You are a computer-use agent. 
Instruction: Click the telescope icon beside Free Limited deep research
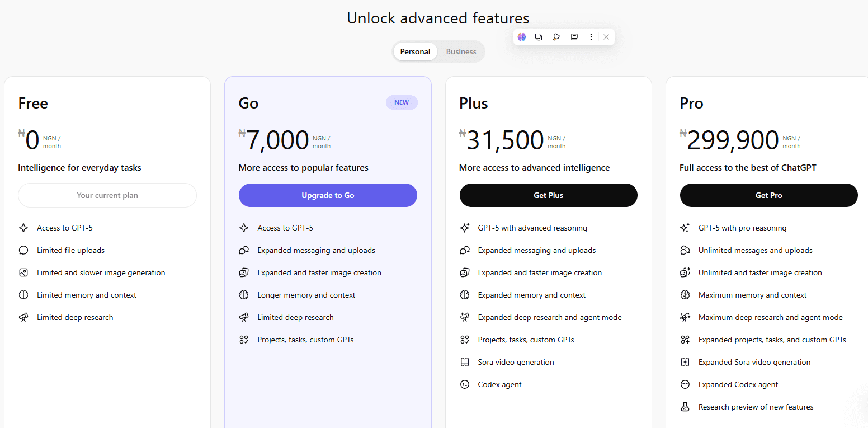coord(23,317)
